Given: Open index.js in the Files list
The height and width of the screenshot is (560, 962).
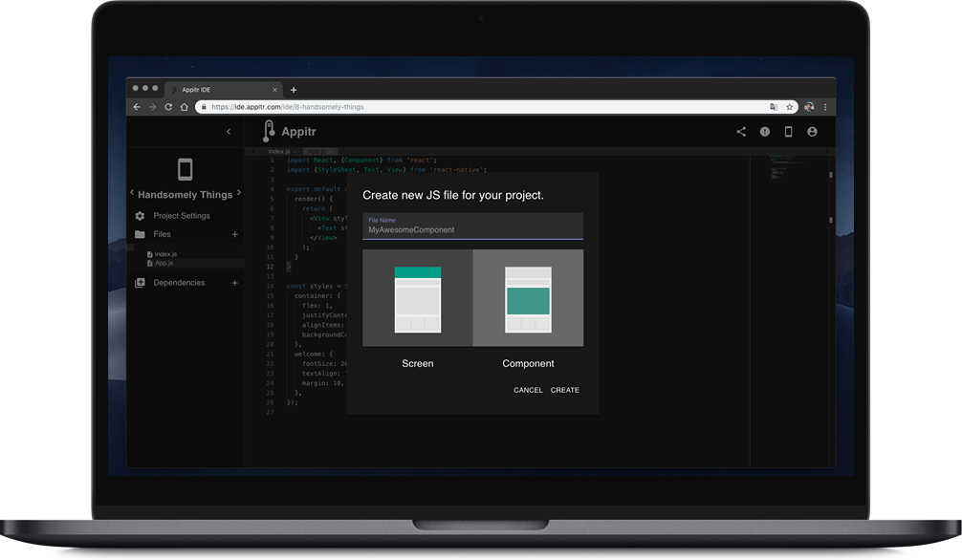Looking at the screenshot, I should [164, 254].
